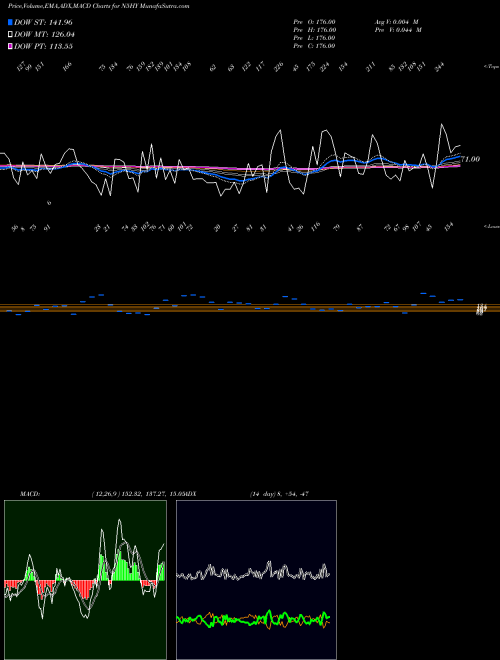The width and height of the screenshot is (500, 660).
Task: Click the 'Avg V: 0.004 M' value
Action: click(x=396, y=22)
